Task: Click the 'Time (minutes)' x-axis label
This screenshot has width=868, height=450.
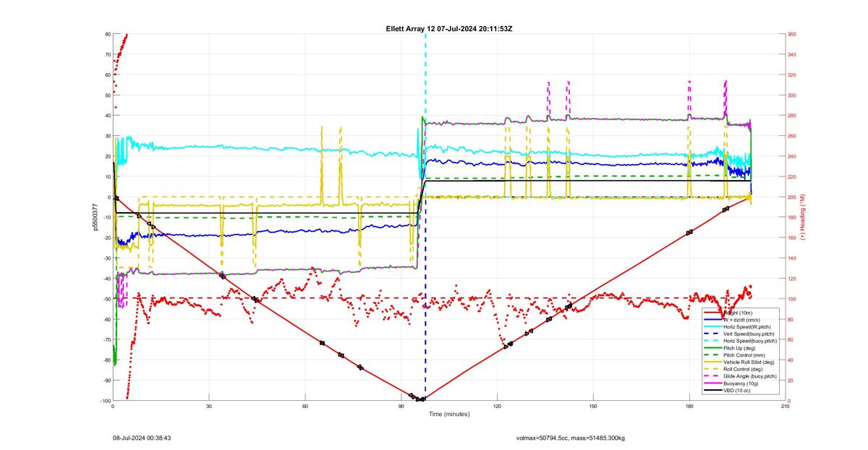Action: (x=449, y=414)
